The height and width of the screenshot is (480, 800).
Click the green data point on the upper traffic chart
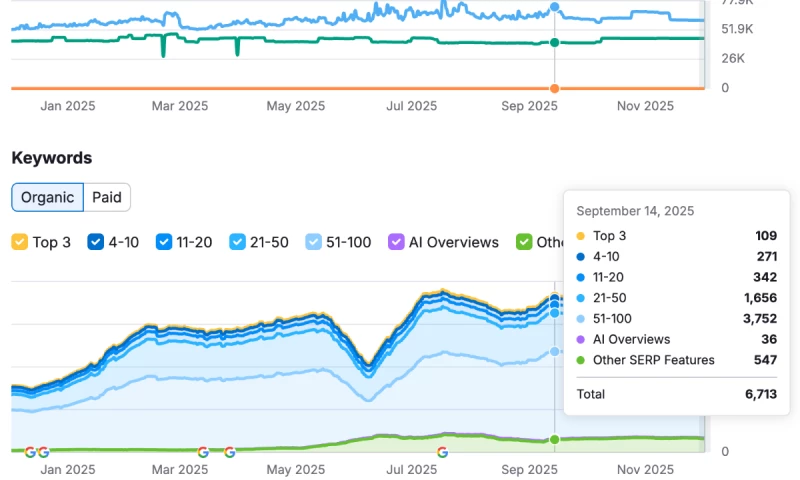click(555, 42)
